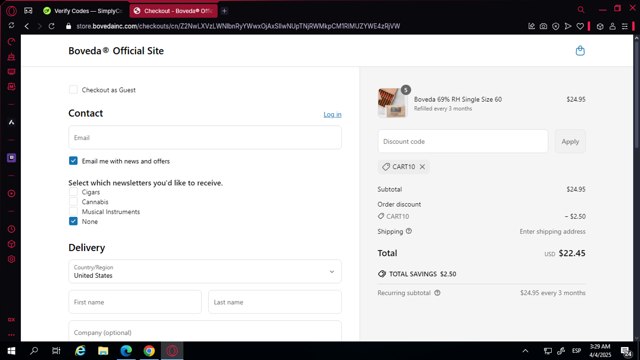Image resolution: width=640 pixels, height=360 pixels.
Task: Open the shopping bag cart icon
Action: tap(580, 51)
